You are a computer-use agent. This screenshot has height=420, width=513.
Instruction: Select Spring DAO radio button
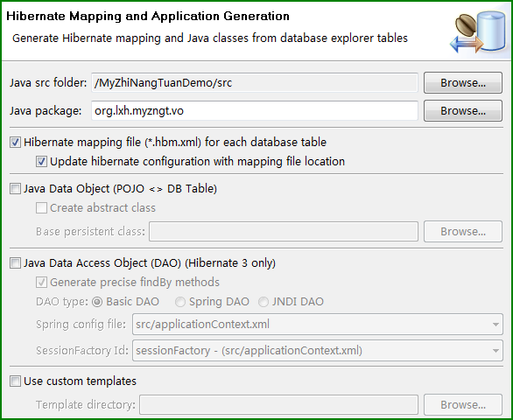click(x=180, y=302)
